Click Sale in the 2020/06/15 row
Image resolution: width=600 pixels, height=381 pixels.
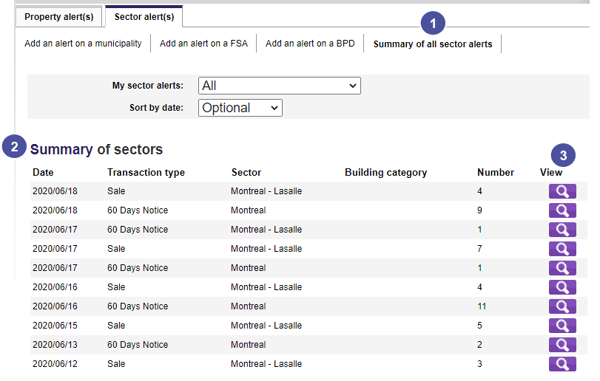(x=116, y=326)
